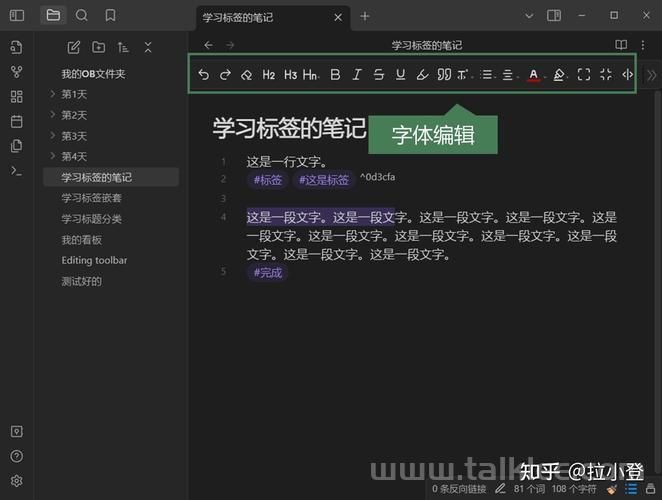Open today's daily note calendar icon
The height and width of the screenshot is (500, 662).
coord(16,122)
